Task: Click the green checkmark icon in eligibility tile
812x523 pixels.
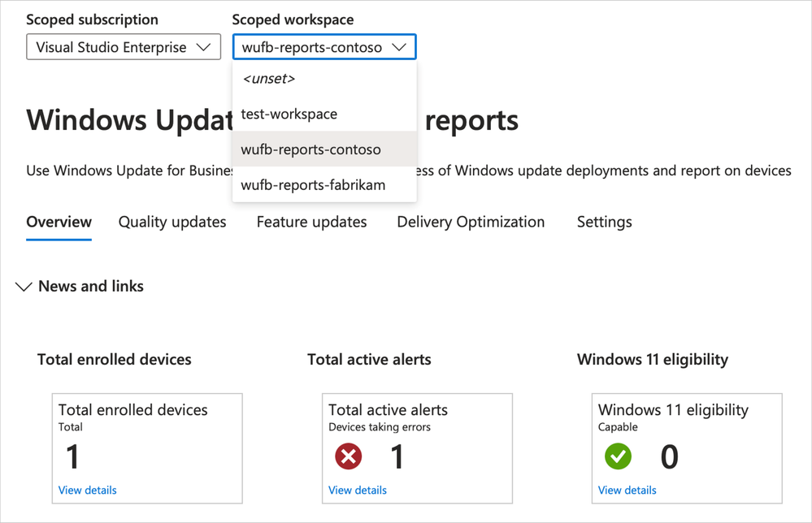Action: pyautogui.click(x=618, y=456)
